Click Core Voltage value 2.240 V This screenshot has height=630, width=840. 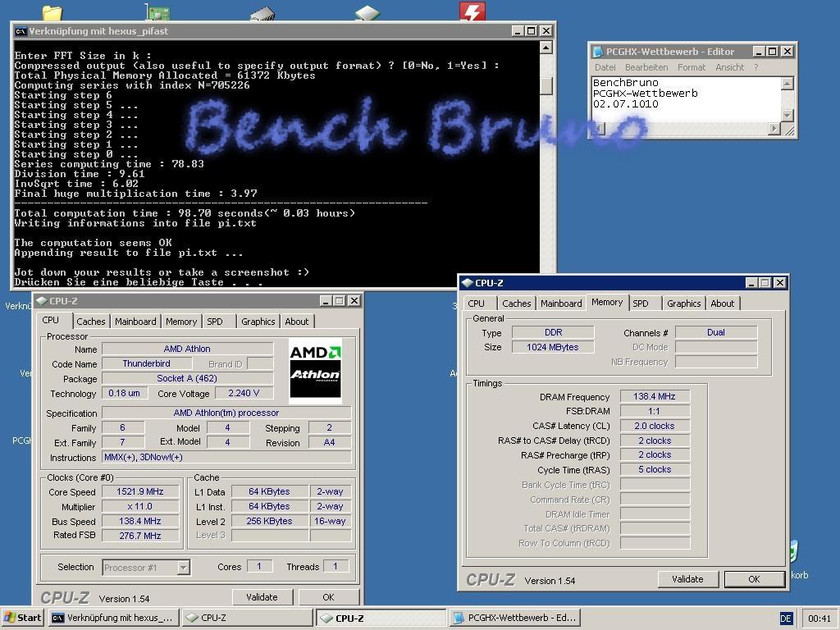244,393
